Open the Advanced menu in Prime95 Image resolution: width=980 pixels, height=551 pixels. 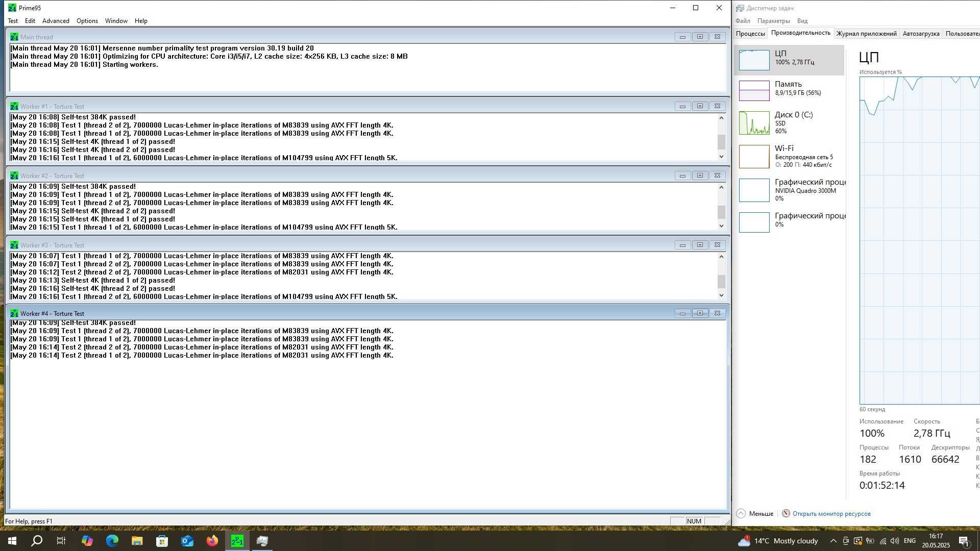tap(56, 21)
